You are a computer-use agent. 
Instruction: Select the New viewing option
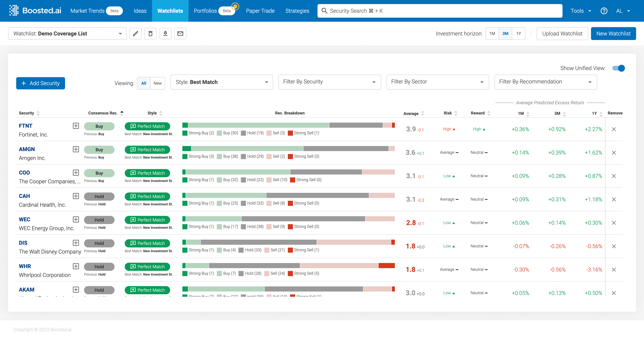tap(157, 83)
